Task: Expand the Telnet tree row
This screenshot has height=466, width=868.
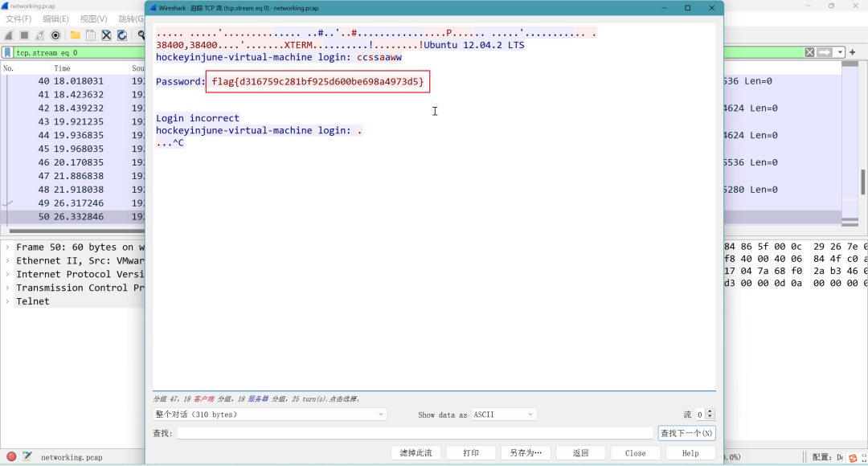Action: tap(8, 301)
